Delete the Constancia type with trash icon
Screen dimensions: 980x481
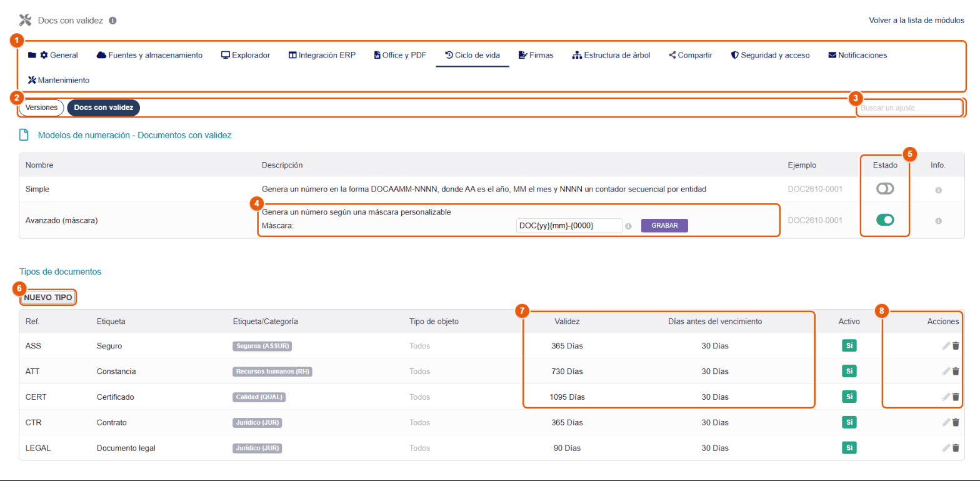click(x=956, y=372)
